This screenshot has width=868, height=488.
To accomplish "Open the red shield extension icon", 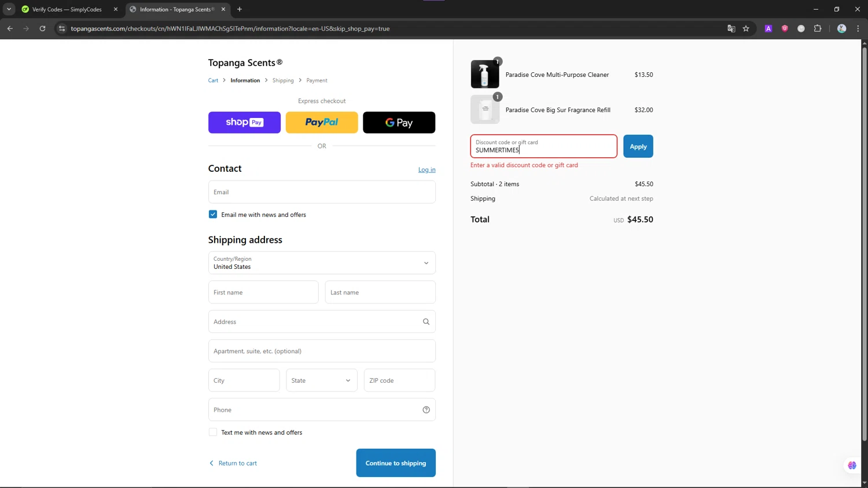I will [785, 28].
